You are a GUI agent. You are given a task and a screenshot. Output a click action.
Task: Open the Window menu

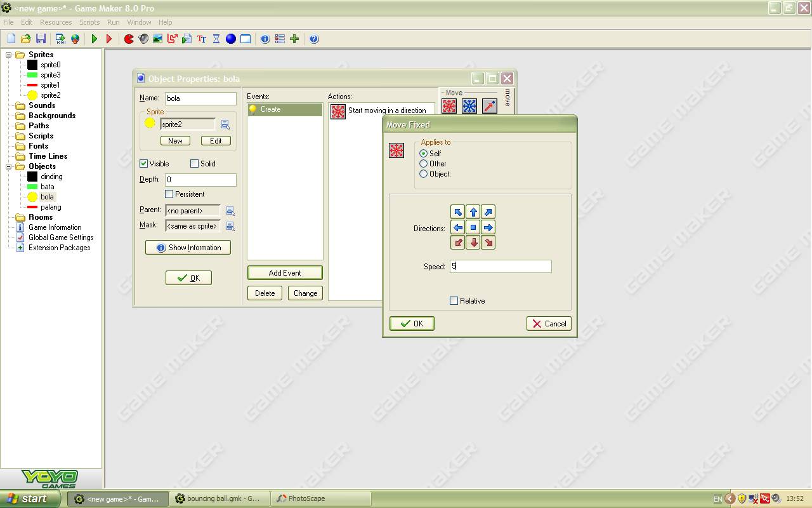(x=140, y=22)
